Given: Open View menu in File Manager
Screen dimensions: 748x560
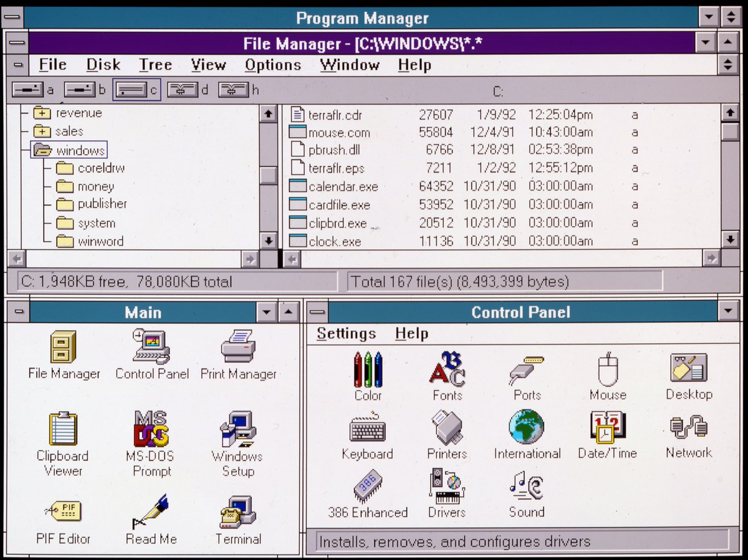Looking at the screenshot, I should point(208,65).
